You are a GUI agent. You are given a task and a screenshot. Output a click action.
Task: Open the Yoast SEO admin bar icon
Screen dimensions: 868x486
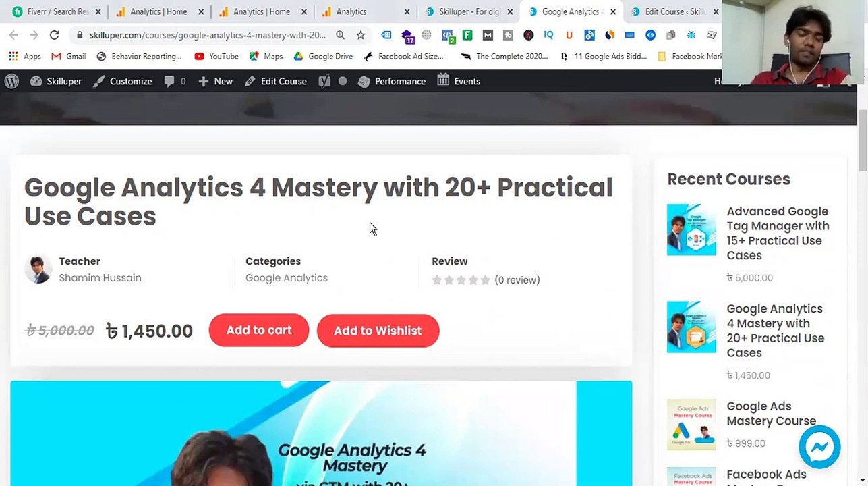[x=324, y=81]
